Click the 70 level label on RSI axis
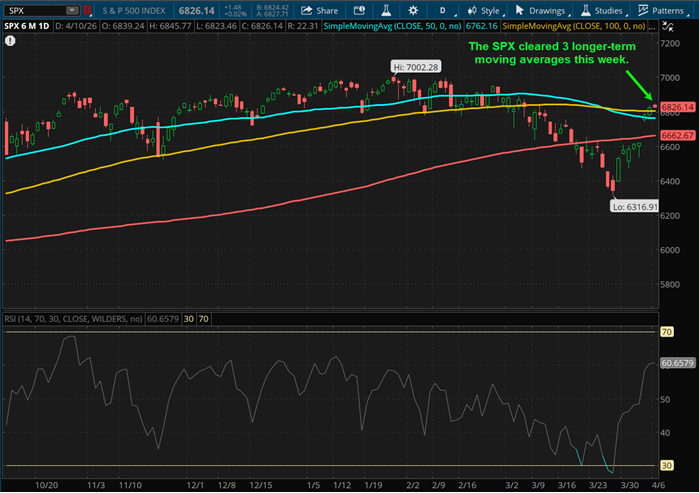This screenshot has width=699, height=493. coord(666,332)
